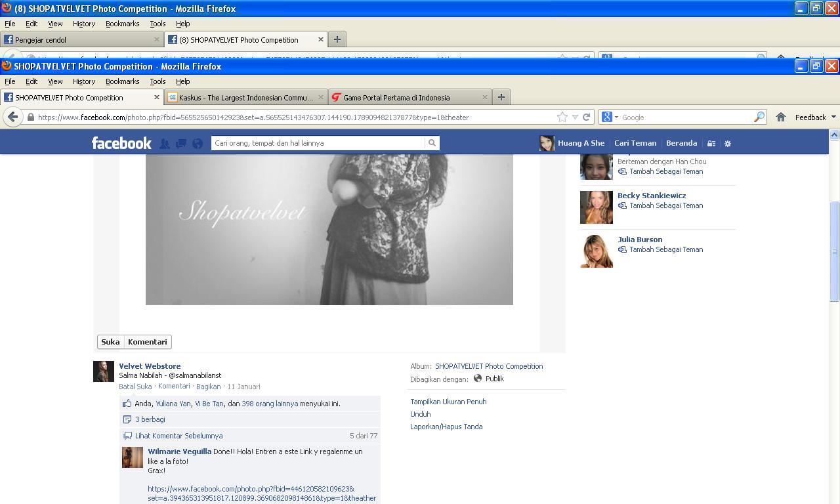
Task: Open the View menu
Action: [55, 81]
